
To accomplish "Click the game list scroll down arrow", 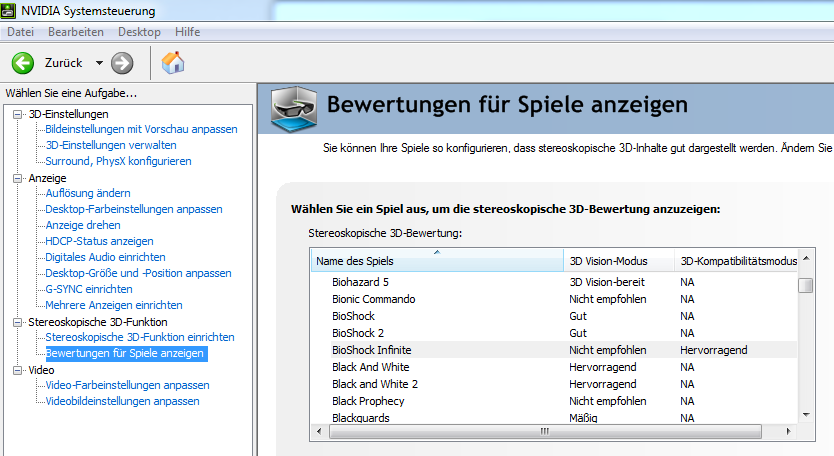I will tap(806, 415).
